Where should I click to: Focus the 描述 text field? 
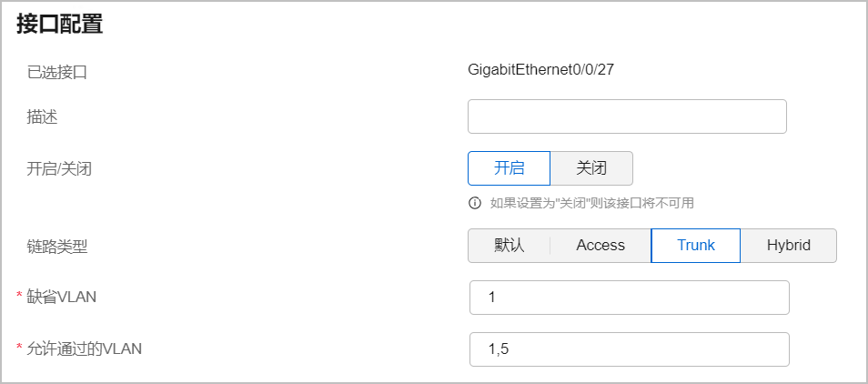[627, 116]
